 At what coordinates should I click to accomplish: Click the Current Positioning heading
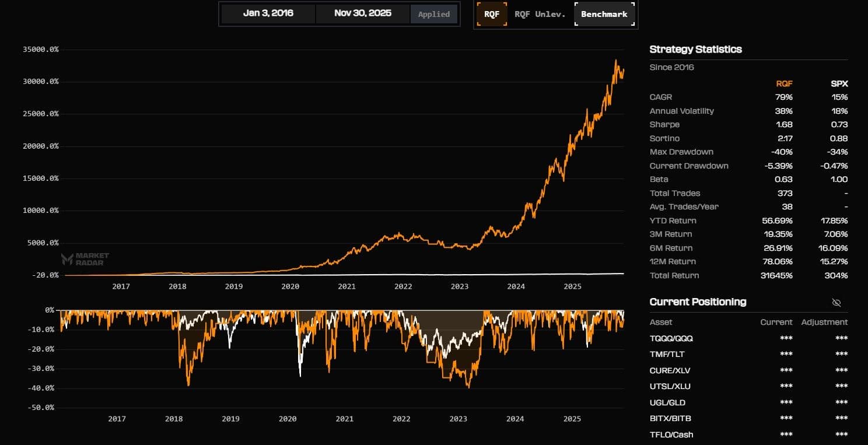[x=698, y=302]
